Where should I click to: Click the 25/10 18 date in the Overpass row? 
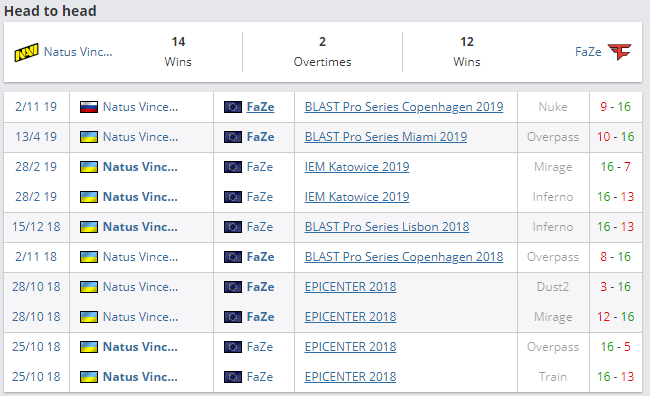point(36,347)
